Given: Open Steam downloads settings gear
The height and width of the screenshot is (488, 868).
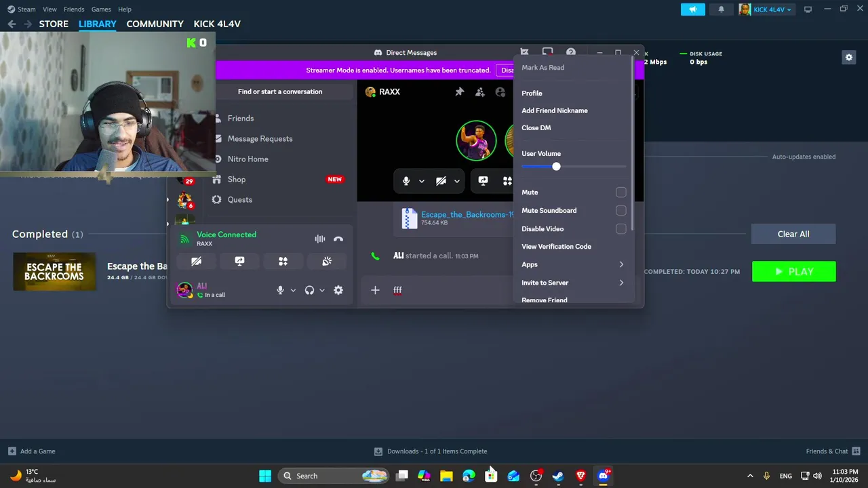Looking at the screenshot, I should coord(848,58).
